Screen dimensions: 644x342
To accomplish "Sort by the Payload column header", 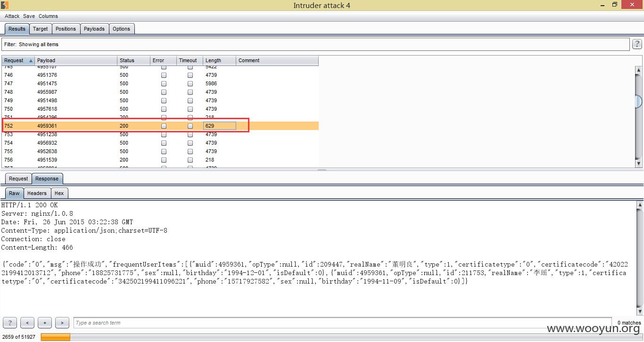I will coord(76,60).
